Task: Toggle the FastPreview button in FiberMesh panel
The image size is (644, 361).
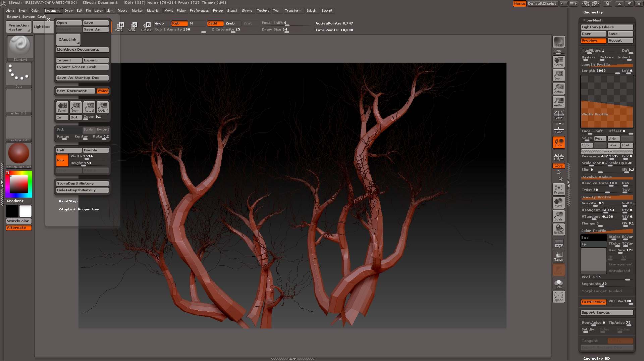Action: pyautogui.click(x=593, y=302)
